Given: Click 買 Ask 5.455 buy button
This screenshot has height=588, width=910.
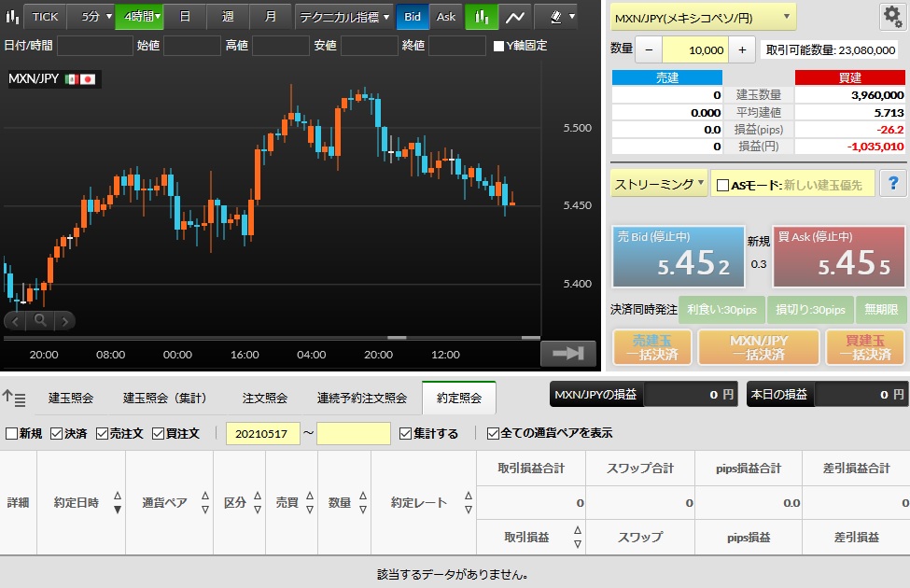Looking at the screenshot, I should point(839,257).
